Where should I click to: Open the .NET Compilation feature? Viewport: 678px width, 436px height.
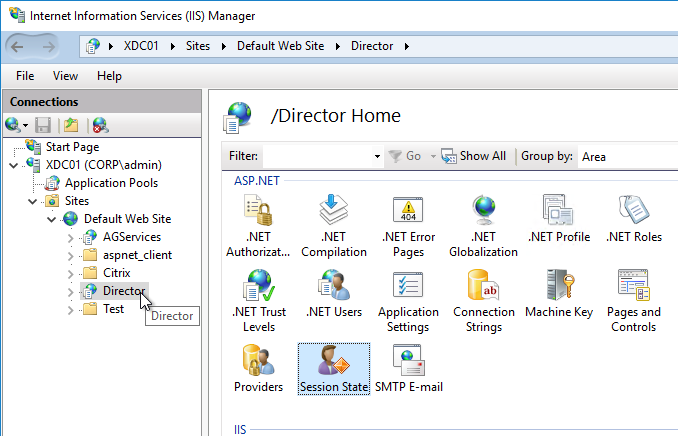pyautogui.click(x=333, y=226)
